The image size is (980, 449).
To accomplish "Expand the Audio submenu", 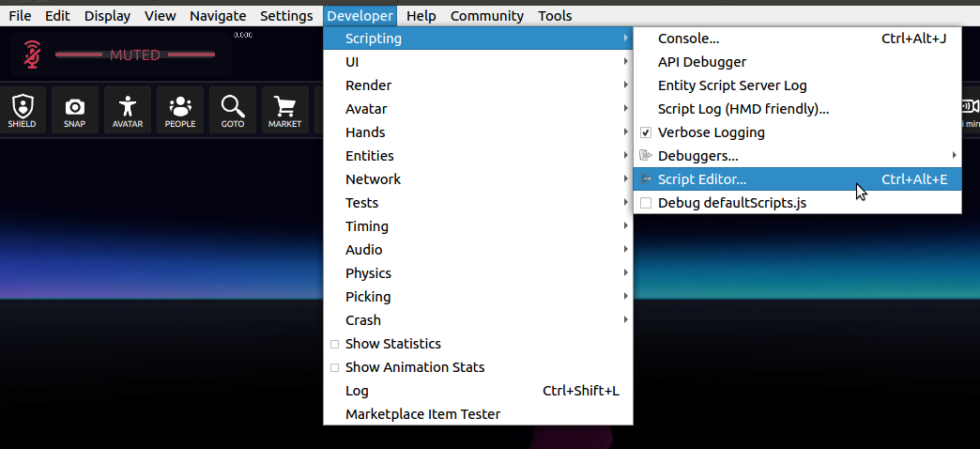I will [x=478, y=250].
